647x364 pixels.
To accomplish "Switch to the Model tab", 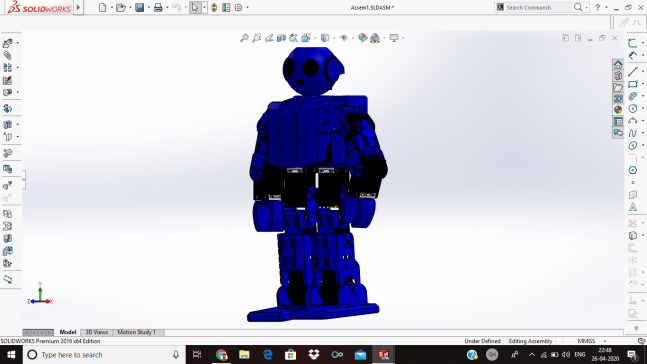I will (68, 332).
